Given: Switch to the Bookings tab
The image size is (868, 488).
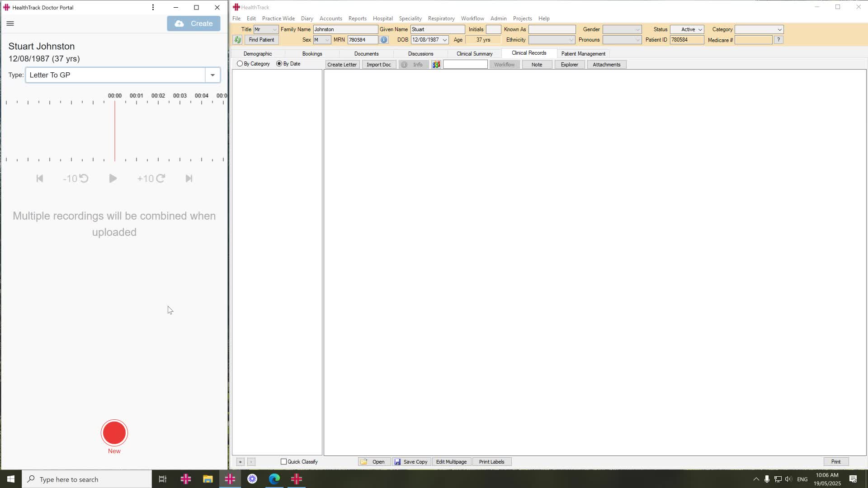Looking at the screenshot, I should point(312,54).
